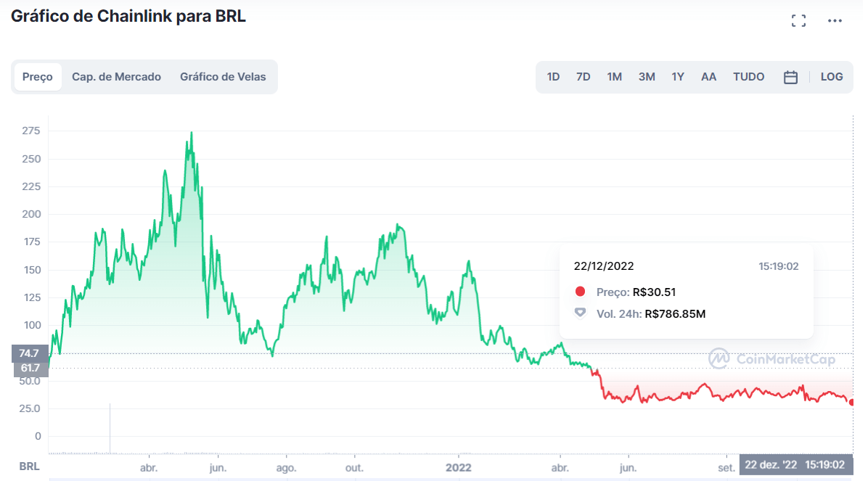
Task: Click the 61.7 price marker on the axis
Action: (x=30, y=368)
